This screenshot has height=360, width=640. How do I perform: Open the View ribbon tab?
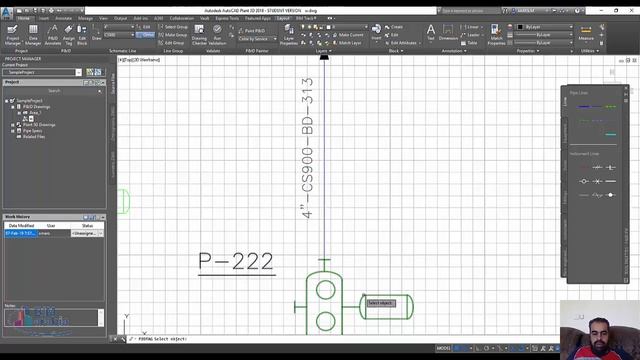pos(103,18)
